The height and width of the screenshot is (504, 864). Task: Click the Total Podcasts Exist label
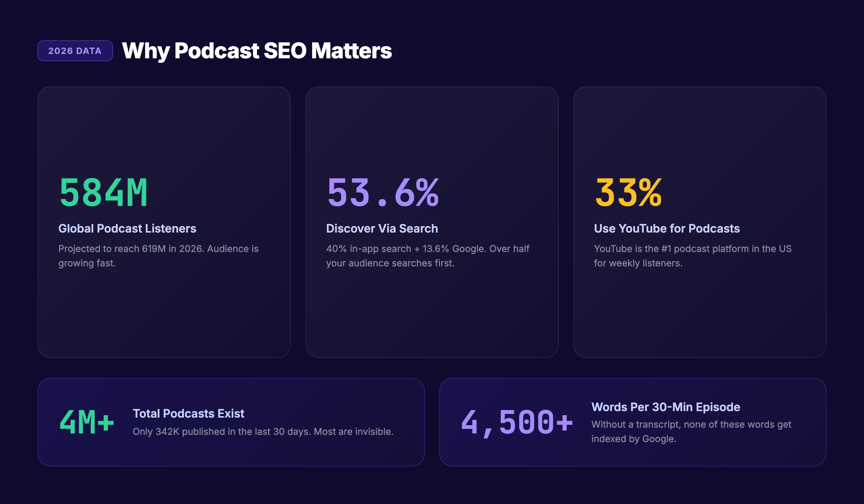(x=189, y=414)
